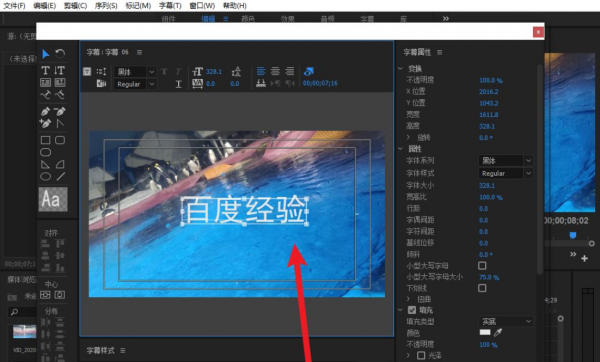Viewport: 600px width, 362px height.
Task: Toggle 下划线 checkbox
Action: click(482, 288)
